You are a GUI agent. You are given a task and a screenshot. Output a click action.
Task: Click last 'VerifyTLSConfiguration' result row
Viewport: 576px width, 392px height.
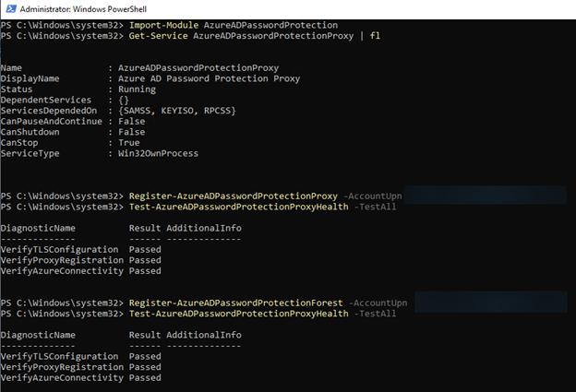point(81,356)
